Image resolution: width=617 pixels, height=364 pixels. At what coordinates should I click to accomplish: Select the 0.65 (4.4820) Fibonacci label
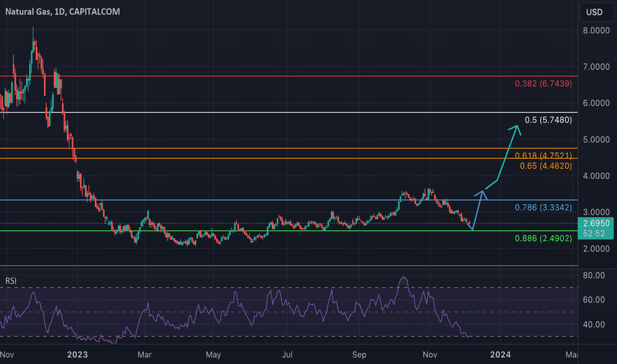tap(546, 166)
